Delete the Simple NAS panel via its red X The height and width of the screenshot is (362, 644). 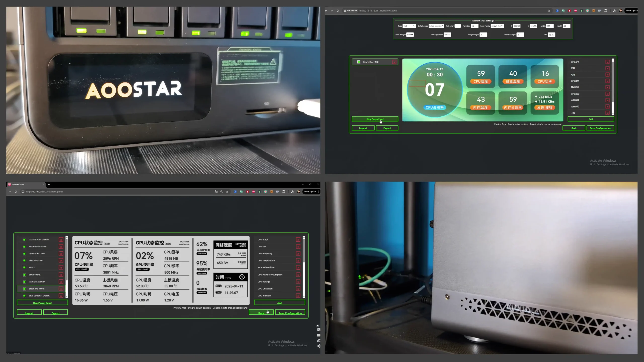click(61, 275)
